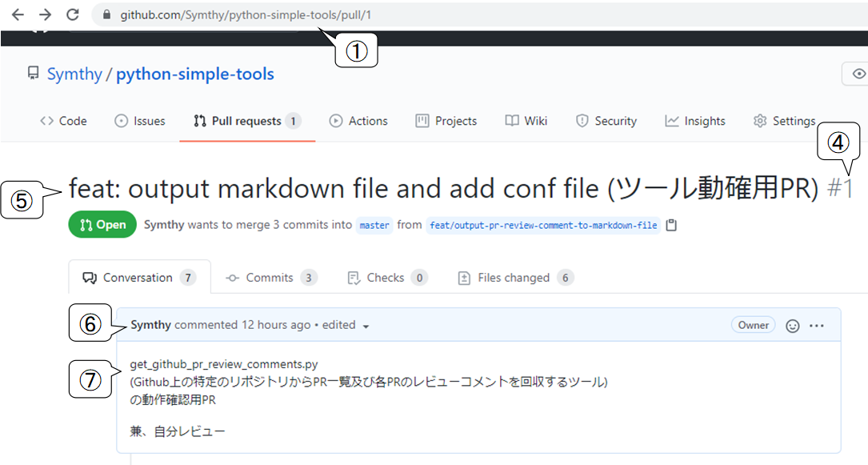Viewport: 868px width, 465px height.
Task: Click the pull request title text
Action: [443, 189]
